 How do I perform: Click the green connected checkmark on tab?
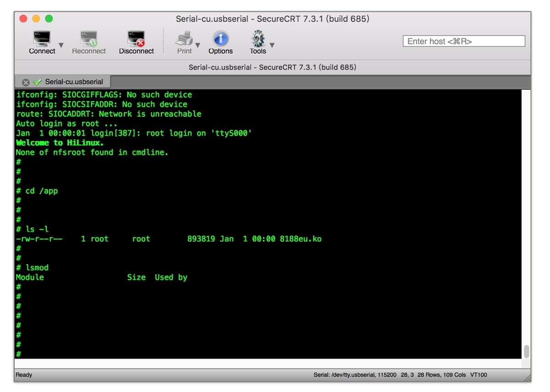(x=37, y=82)
